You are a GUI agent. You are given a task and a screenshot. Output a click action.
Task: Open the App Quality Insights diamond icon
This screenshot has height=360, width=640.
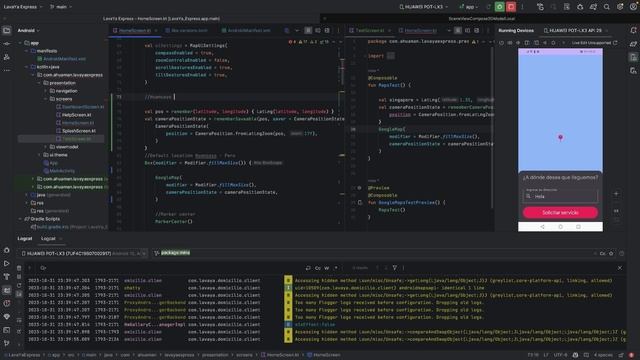(x=7, y=317)
